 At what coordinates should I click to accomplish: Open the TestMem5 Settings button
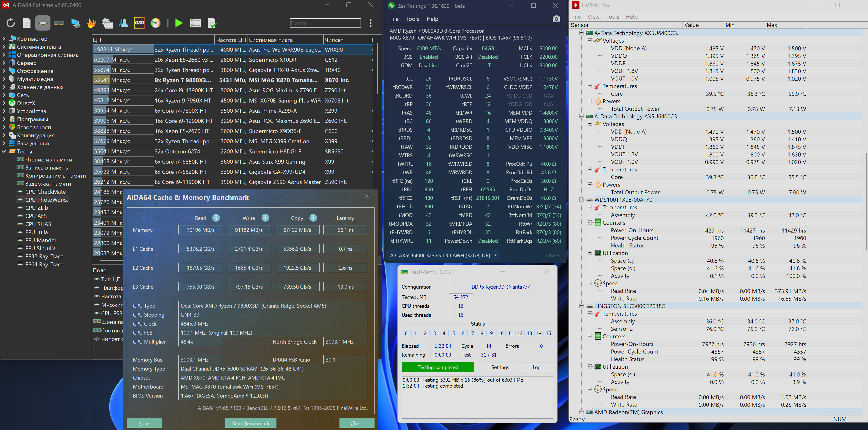tap(500, 367)
